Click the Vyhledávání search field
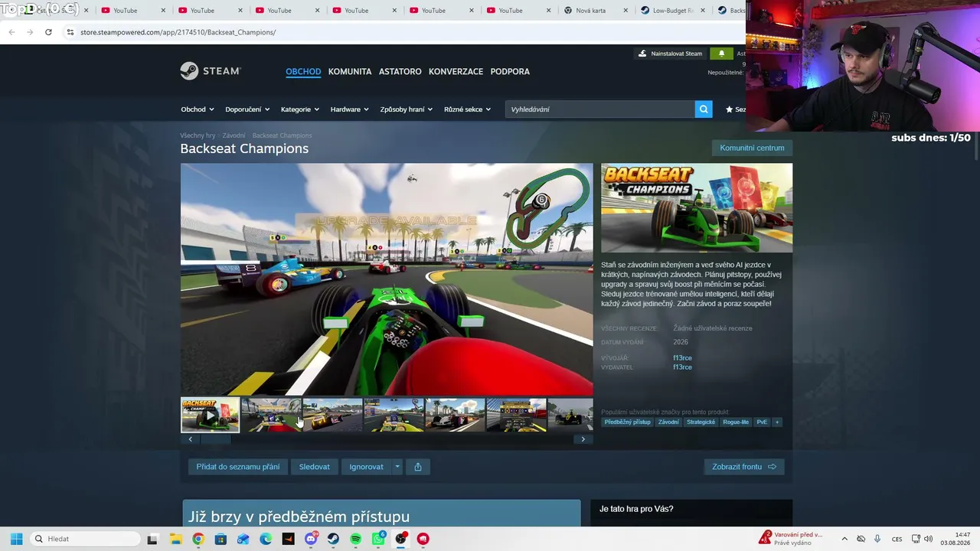980x551 pixels. pyautogui.click(x=600, y=109)
